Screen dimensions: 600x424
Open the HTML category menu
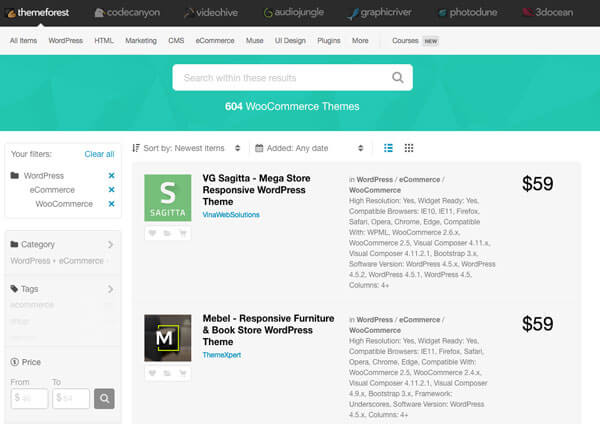(x=104, y=41)
